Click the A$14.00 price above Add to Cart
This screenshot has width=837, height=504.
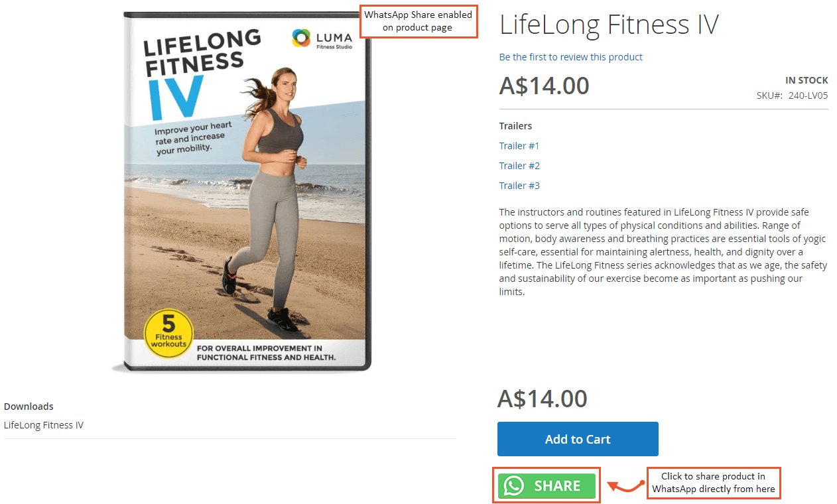click(x=543, y=399)
